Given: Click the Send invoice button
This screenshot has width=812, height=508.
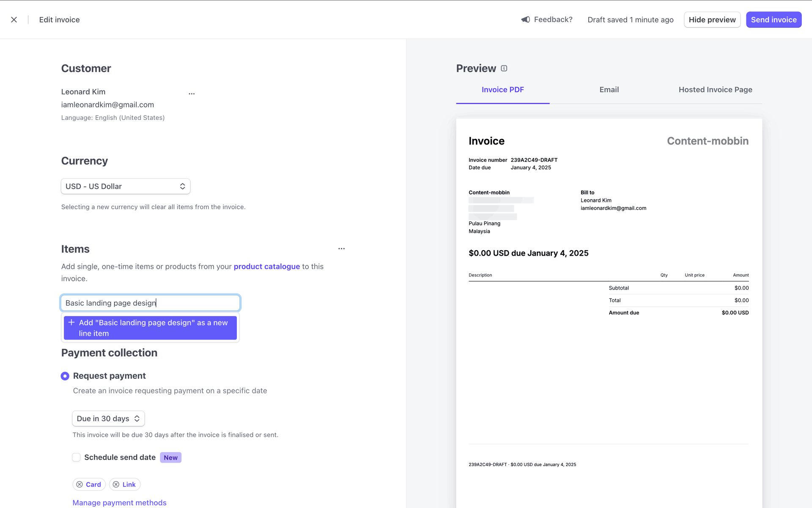Looking at the screenshot, I should [x=774, y=19].
